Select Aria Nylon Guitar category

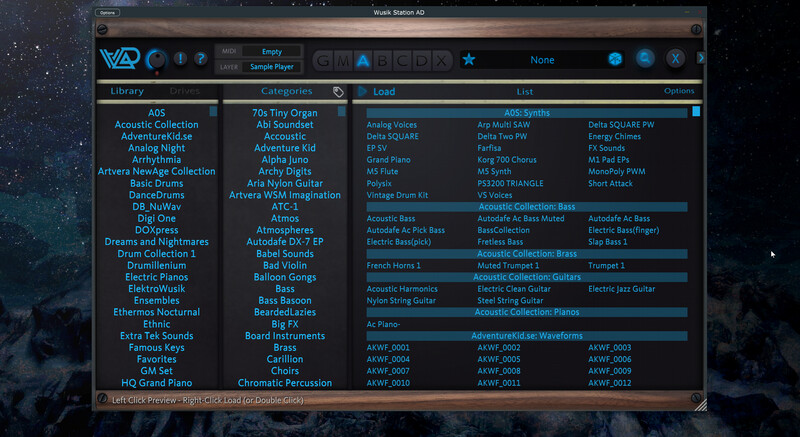tap(285, 183)
